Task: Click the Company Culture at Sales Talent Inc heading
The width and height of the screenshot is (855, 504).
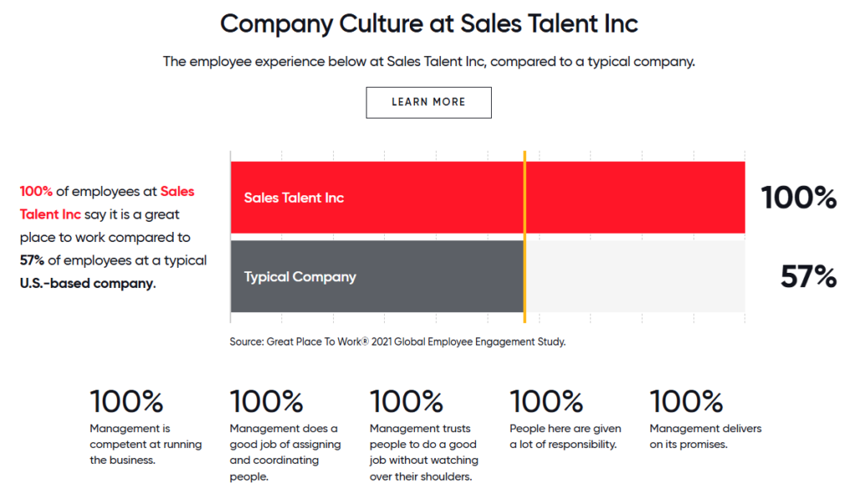Action: click(428, 24)
